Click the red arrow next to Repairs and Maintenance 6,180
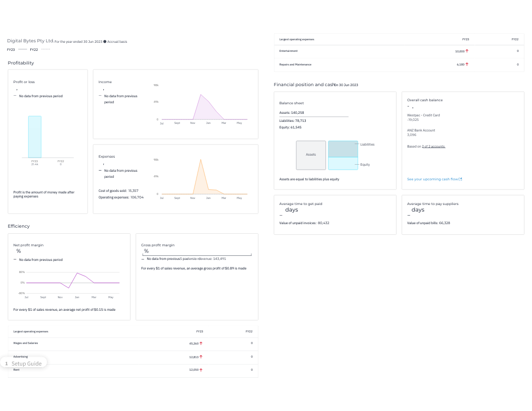The height and width of the screenshot is (411, 532). coord(467,64)
